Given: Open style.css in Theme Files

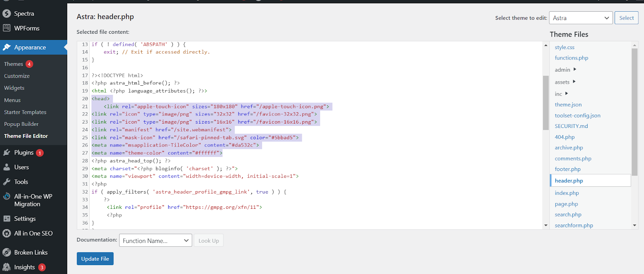Looking at the screenshot, I should pos(564,47).
